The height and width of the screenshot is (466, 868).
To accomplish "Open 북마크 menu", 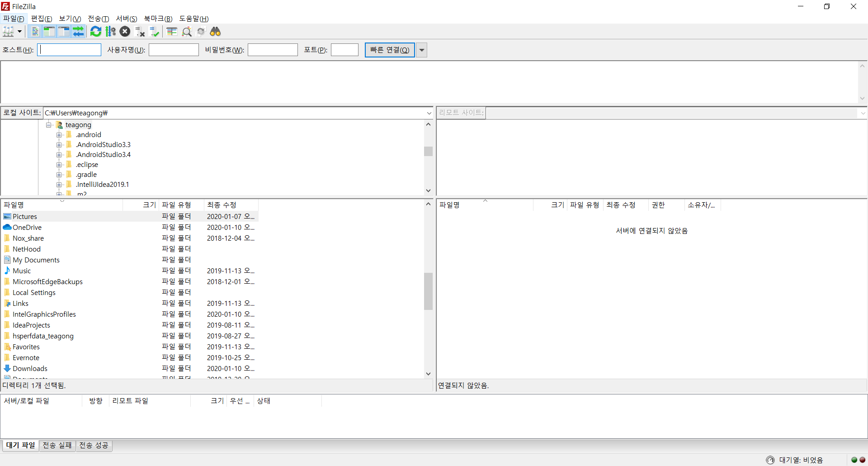I will coord(158,19).
